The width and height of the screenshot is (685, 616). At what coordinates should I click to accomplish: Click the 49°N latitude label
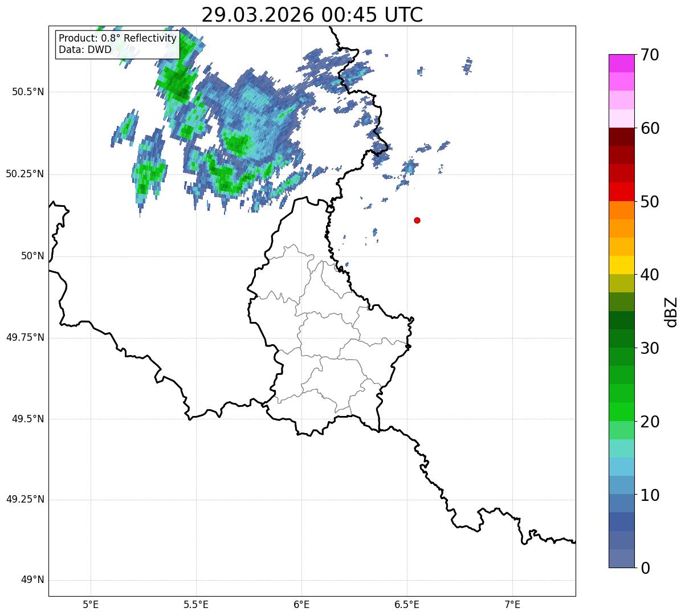[32, 580]
